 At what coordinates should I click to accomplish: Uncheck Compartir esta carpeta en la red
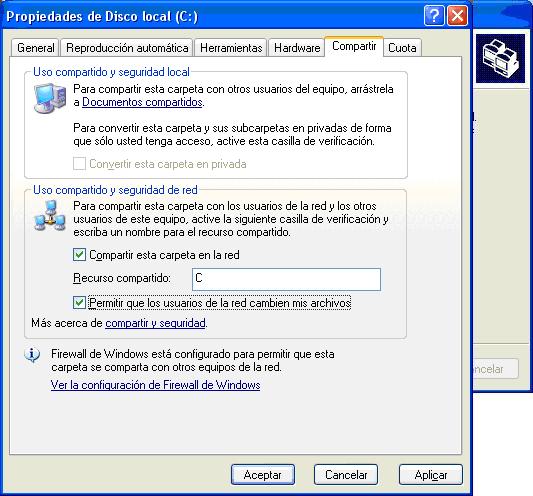79,255
